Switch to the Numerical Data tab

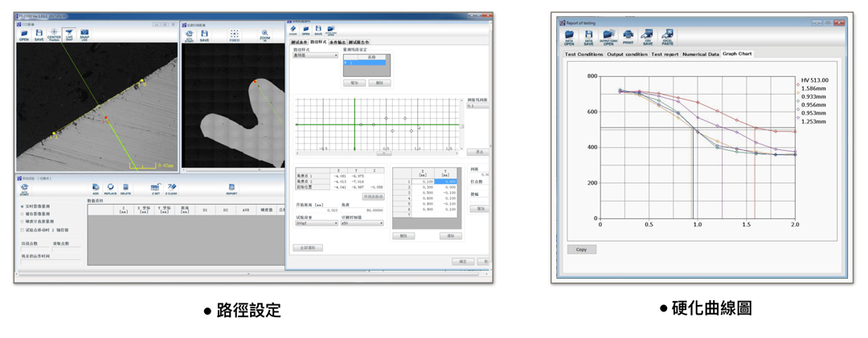(x=700, y=55)
